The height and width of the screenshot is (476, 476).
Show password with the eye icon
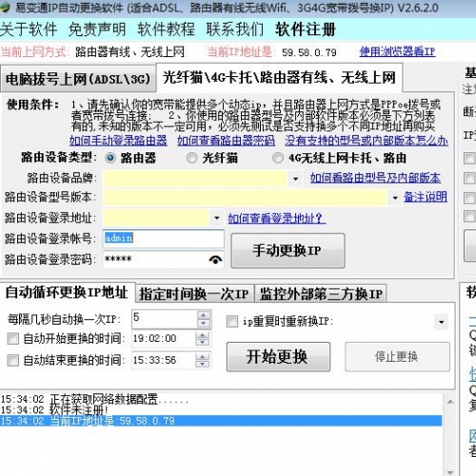[216, 260]
